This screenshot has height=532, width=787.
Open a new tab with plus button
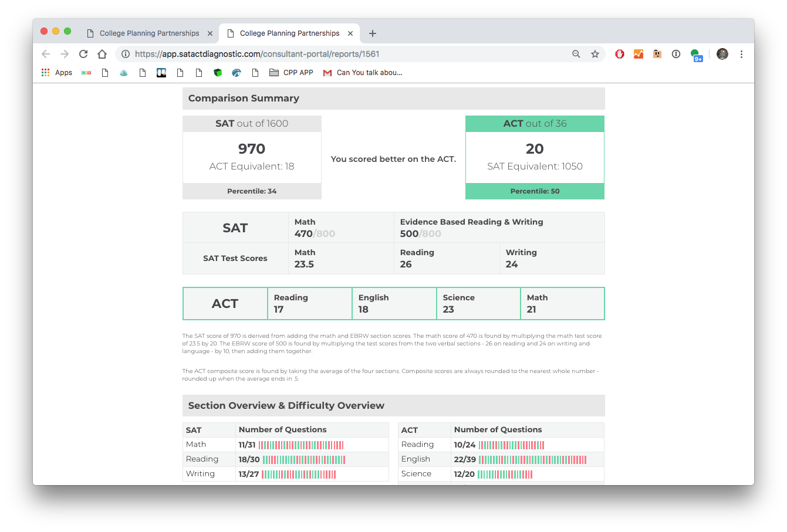click(x=373, y=33)
